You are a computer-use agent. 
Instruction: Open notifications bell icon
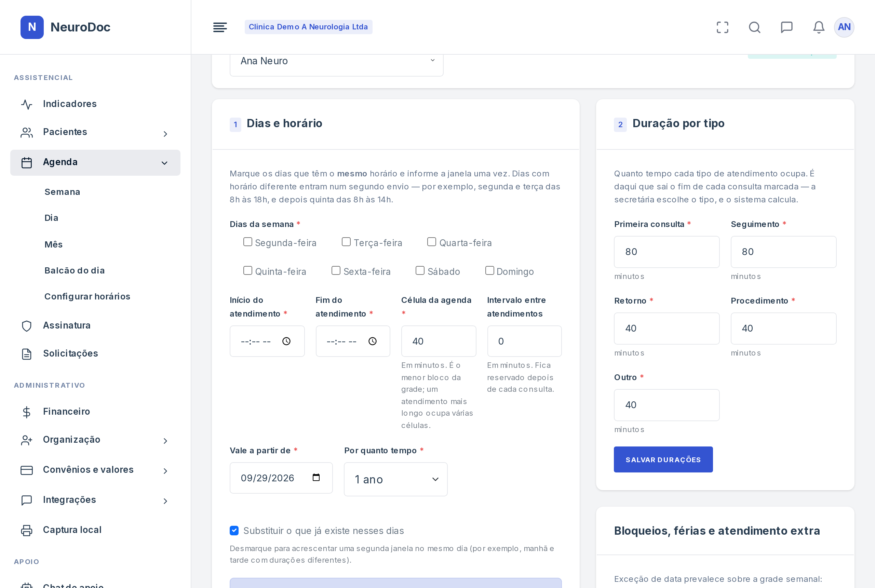pos(819,27)
